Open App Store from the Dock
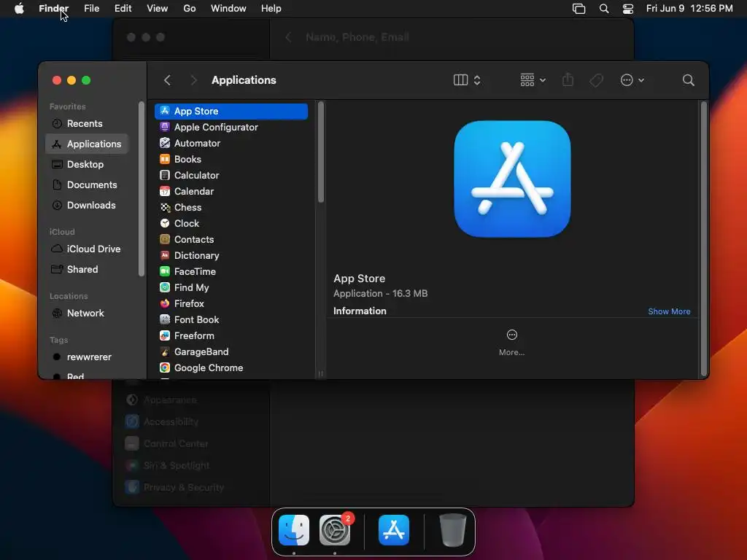747x560 pixels. [394, 530]
